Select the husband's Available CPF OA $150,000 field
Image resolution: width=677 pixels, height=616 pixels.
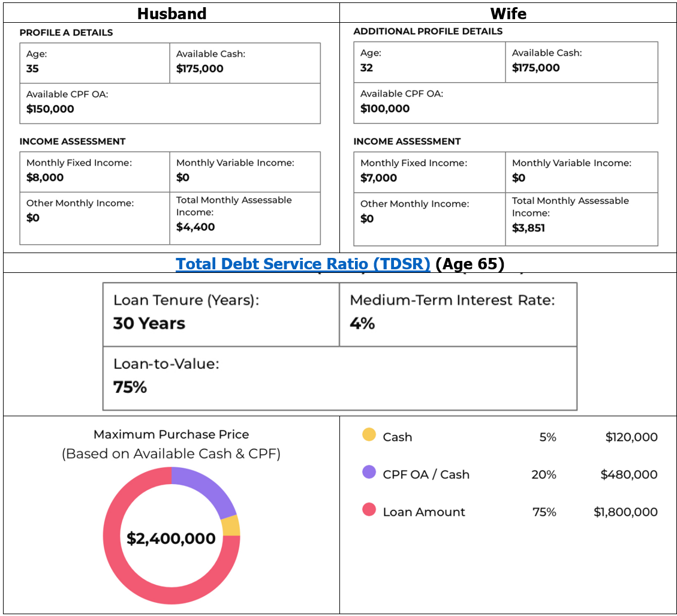(170, 103)
